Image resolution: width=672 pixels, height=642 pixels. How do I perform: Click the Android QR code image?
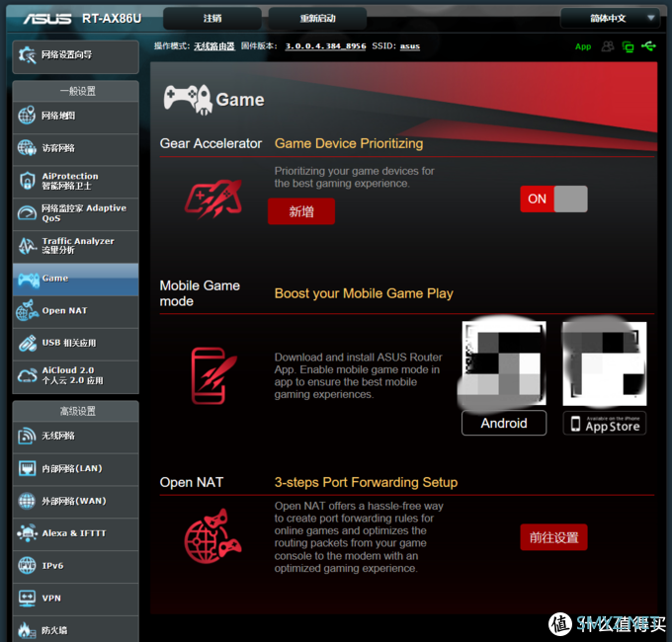pos(504,363)
